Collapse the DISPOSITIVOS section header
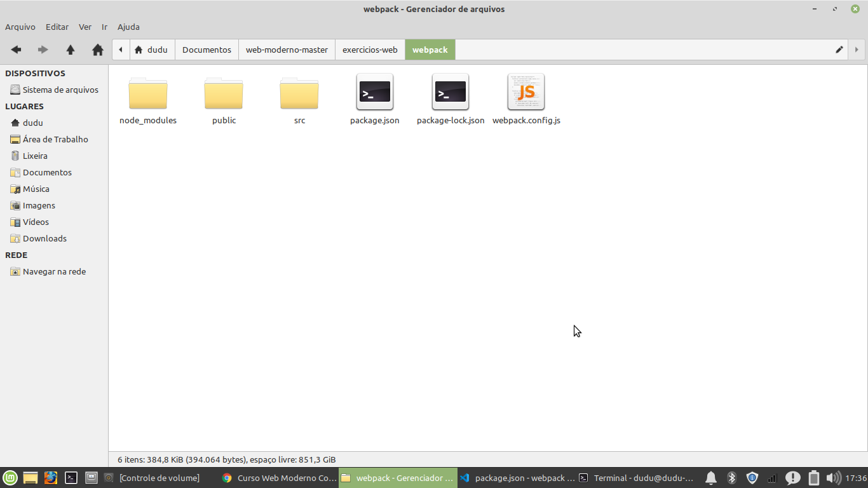868x488 pixels. point(35,73)
